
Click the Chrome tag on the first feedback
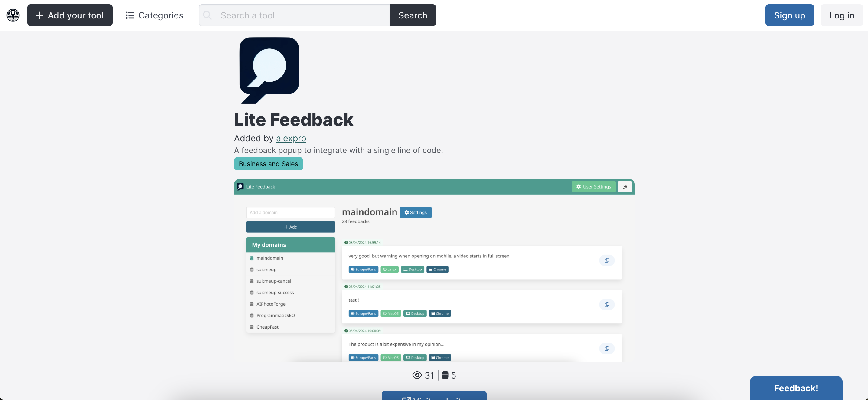437,270
